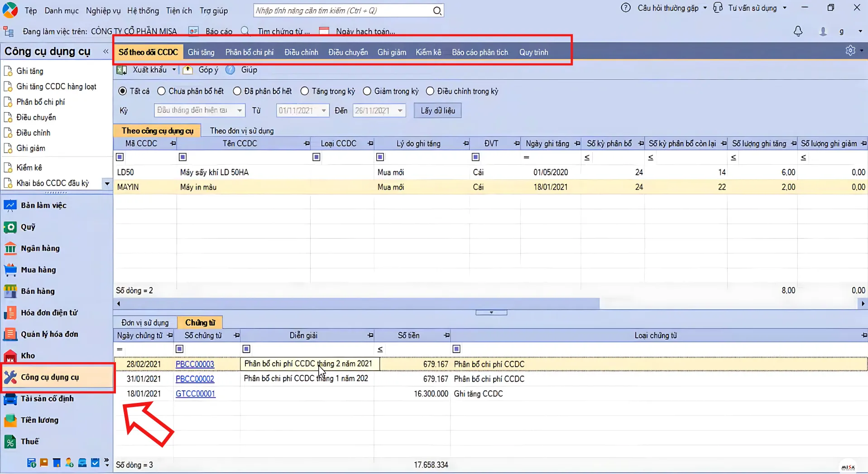Open the Tài sản cố định icon
868x474 pixels.
tap(10, 399)
